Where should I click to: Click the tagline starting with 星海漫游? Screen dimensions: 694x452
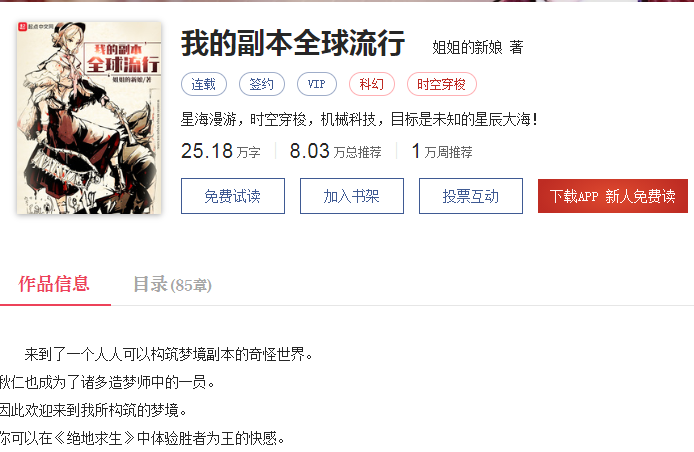(359, 120)
